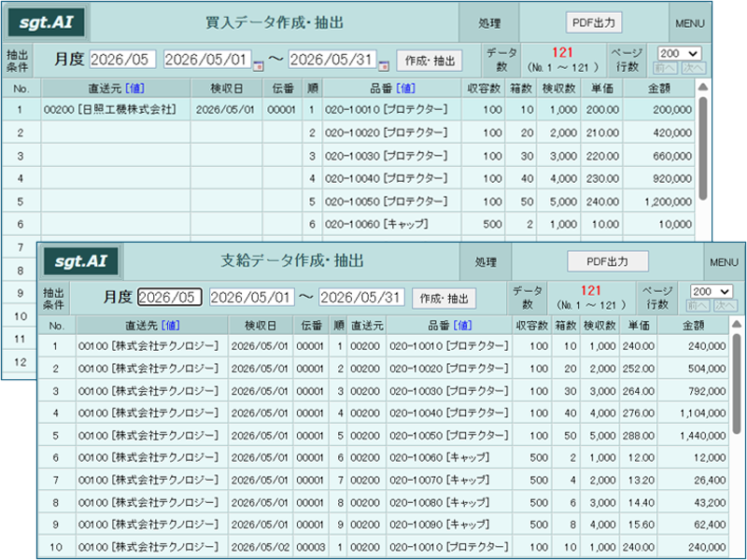Click unit price 230.00 in purchase table

(602, 178)
